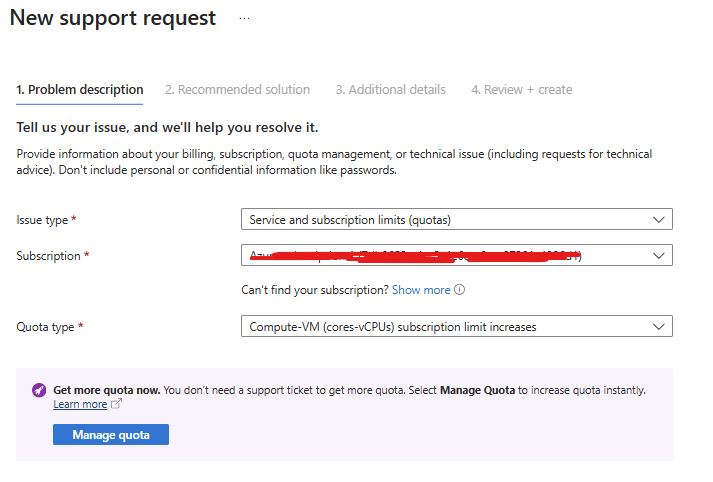Viewport: 713px width, 482px height.
Task: Open the Review + create tab
Action: (522, 89)
